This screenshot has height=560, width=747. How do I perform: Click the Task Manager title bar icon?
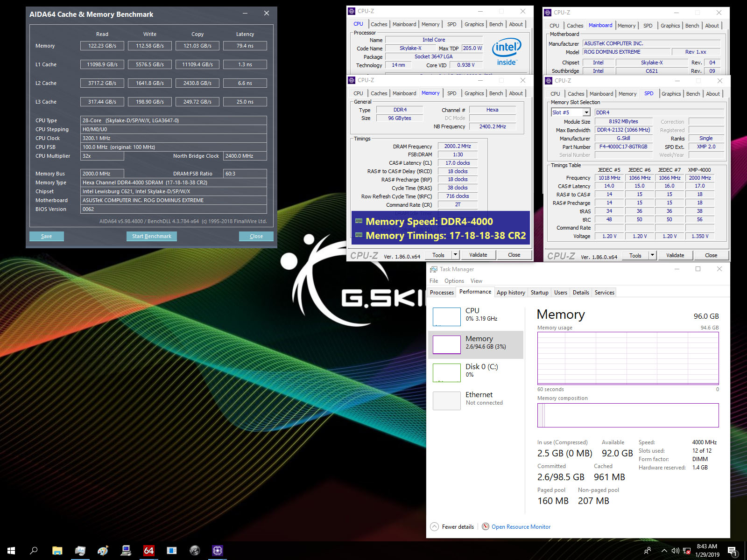click(434, 269)
